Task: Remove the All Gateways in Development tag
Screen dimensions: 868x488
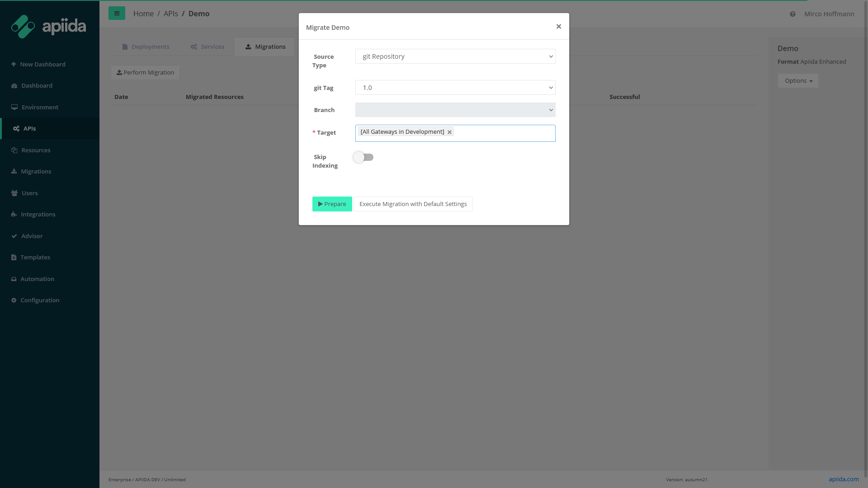Action: click(x=449, y=132)
